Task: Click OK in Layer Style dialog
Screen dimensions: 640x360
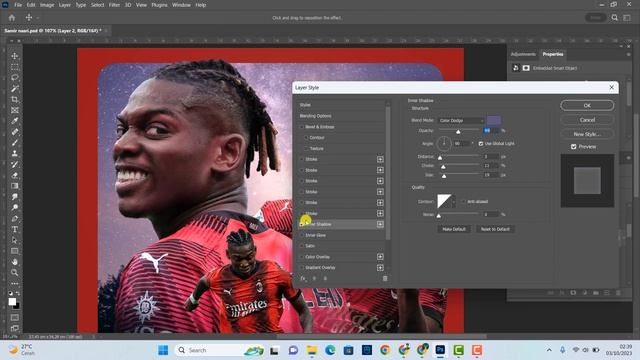Action: 587,105
